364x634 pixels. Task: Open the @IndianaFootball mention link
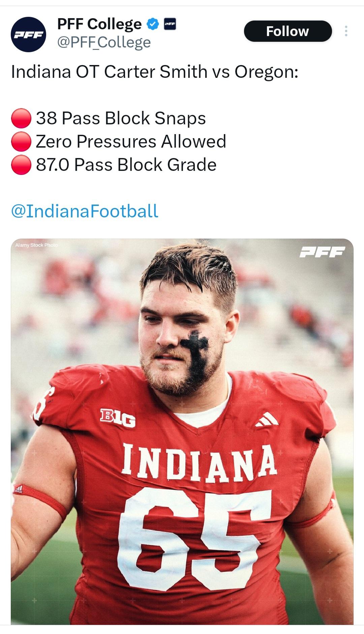(85, 211)
